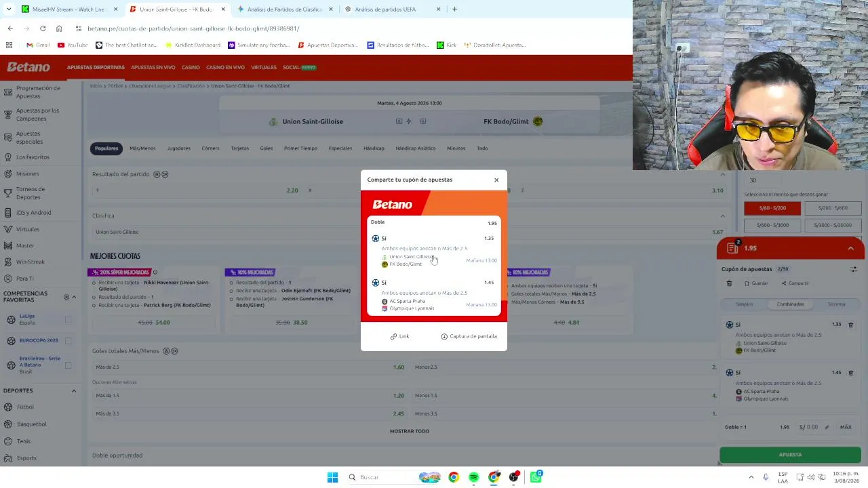Viewport: 868px width, 488px height.
Task: Select Más de 2.5 odds 1.60
Action: pyautogui.click(x=250, y=367)
